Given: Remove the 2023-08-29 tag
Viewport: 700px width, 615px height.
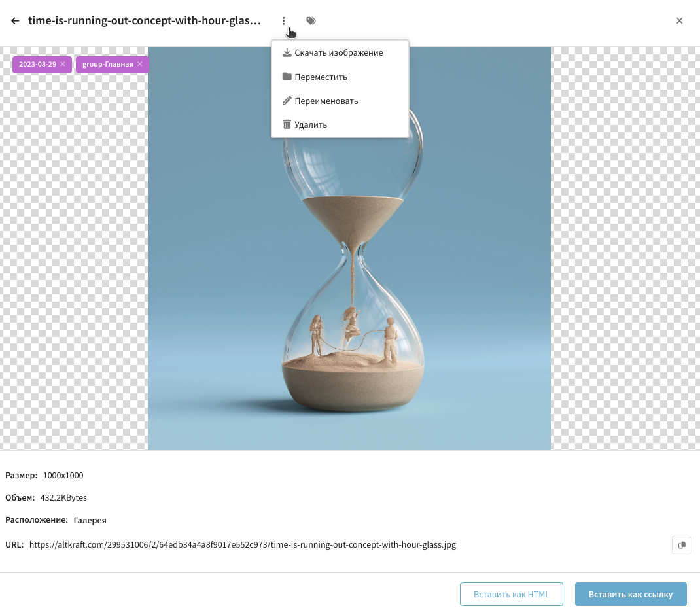Looking at the screenshot, I should (x=63, y=64).
